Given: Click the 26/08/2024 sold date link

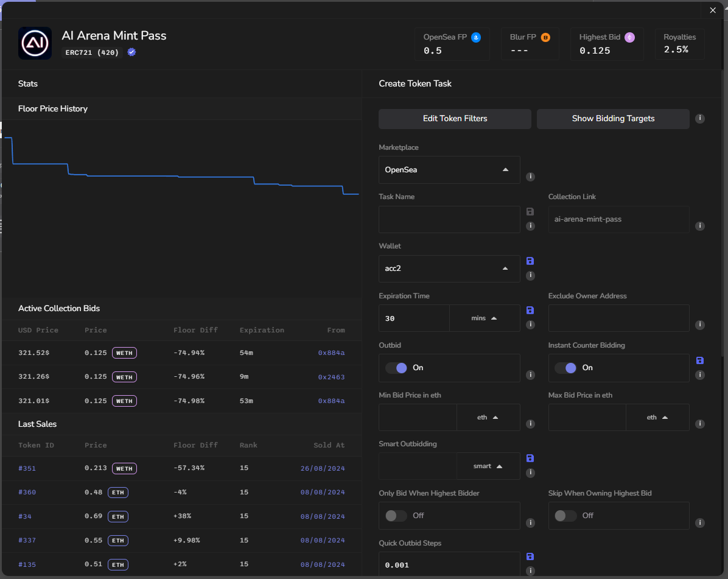Looking at the screenshot, I should click(x=323, y=468).
